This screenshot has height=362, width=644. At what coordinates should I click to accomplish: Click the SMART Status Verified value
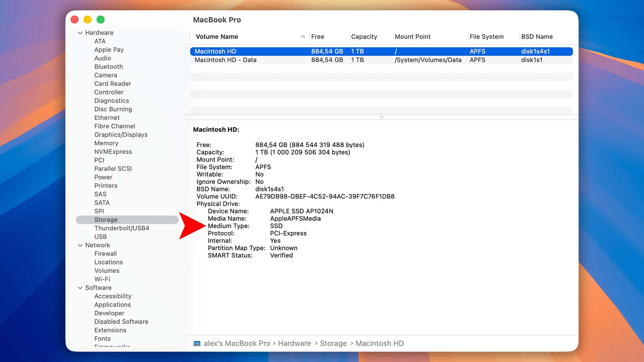point(281,255)
